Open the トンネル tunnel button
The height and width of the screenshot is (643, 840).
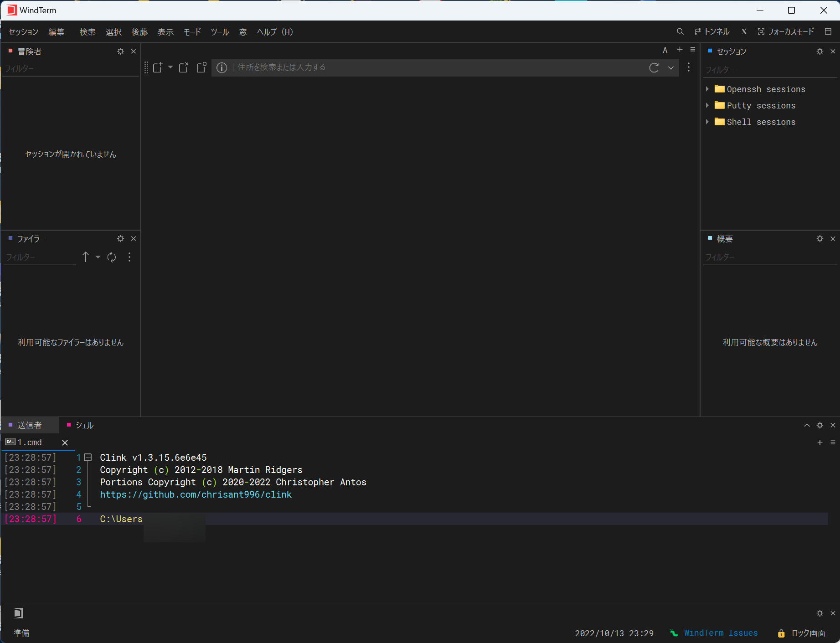(712, 31)
